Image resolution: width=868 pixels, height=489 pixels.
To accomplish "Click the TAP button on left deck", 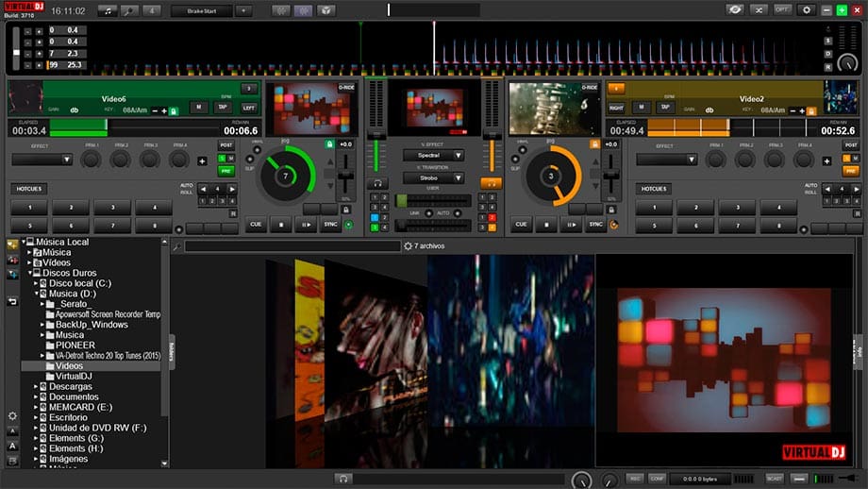I will (x=223, y=108).
